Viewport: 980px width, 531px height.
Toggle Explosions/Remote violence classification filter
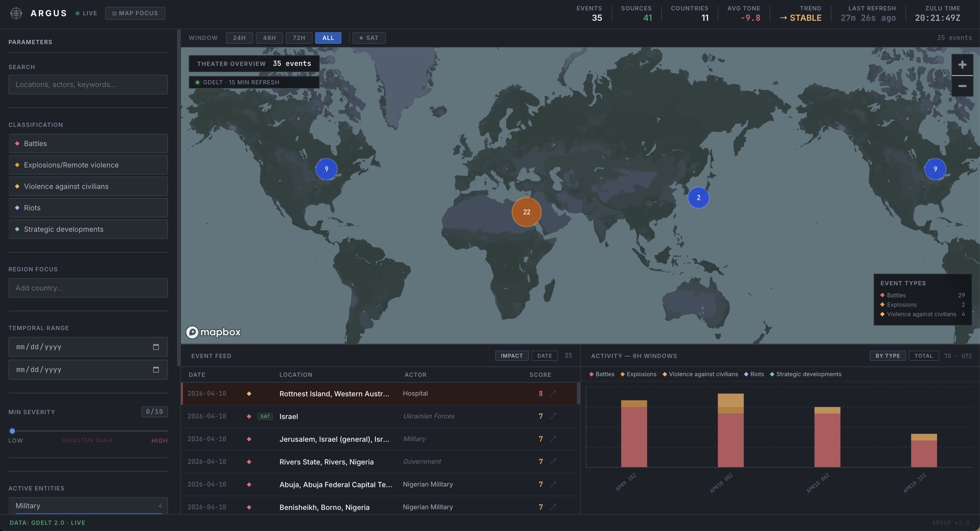(88, 165)
